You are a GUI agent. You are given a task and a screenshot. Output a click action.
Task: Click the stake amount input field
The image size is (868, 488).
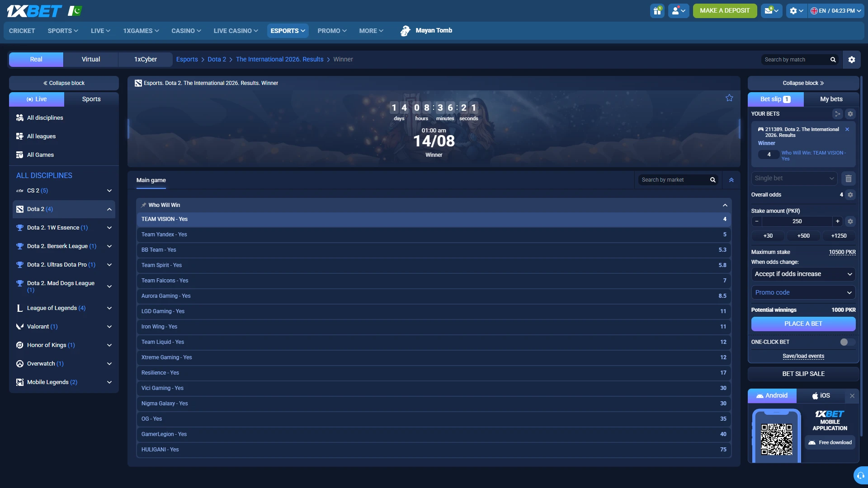(x=797, y=221)
